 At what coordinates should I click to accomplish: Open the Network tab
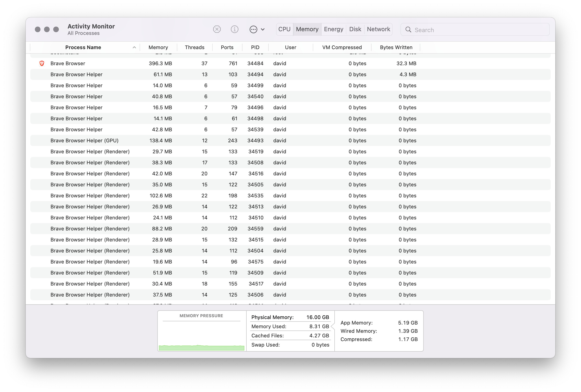378,29
